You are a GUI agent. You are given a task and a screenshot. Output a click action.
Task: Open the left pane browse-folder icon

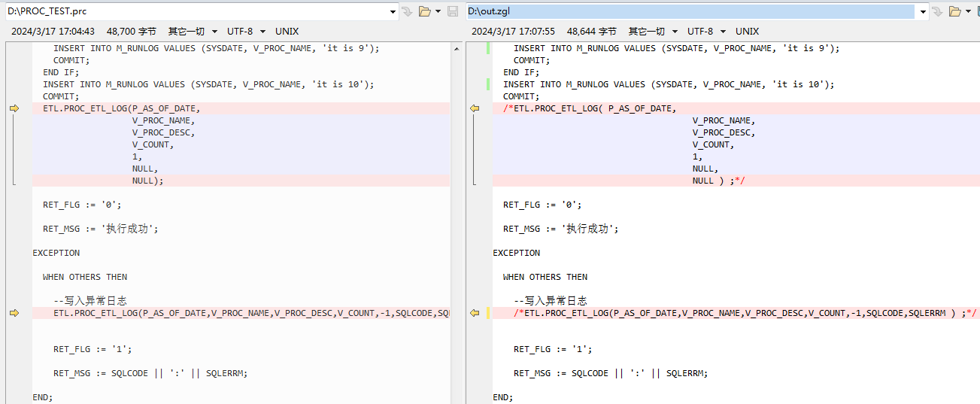point(425,11)
